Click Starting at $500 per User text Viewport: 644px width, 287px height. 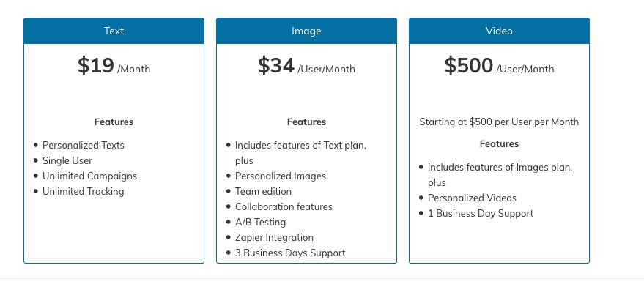click(x=499, y=122)
